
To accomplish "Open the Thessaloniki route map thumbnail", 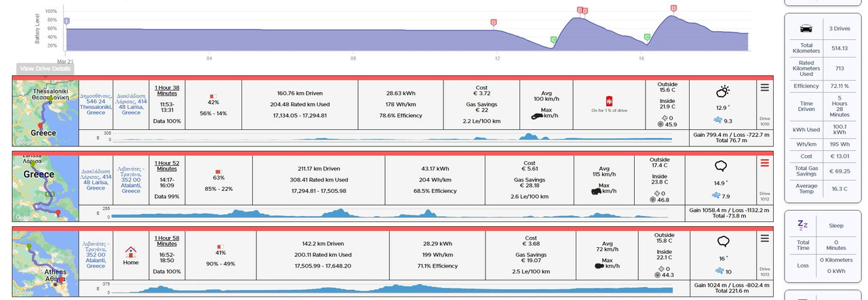I will 45,113.
